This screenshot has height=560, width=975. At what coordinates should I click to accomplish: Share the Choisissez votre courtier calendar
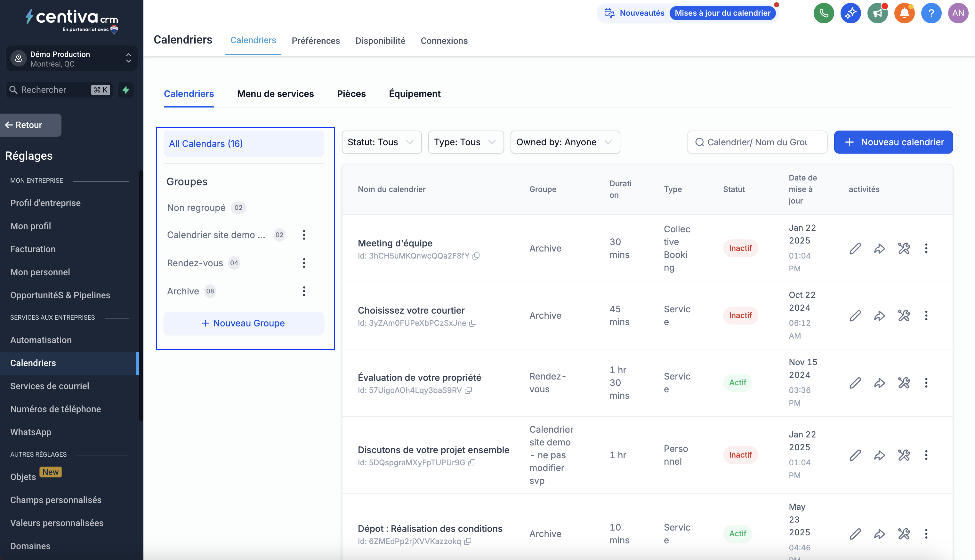click(x=879, y=316)
